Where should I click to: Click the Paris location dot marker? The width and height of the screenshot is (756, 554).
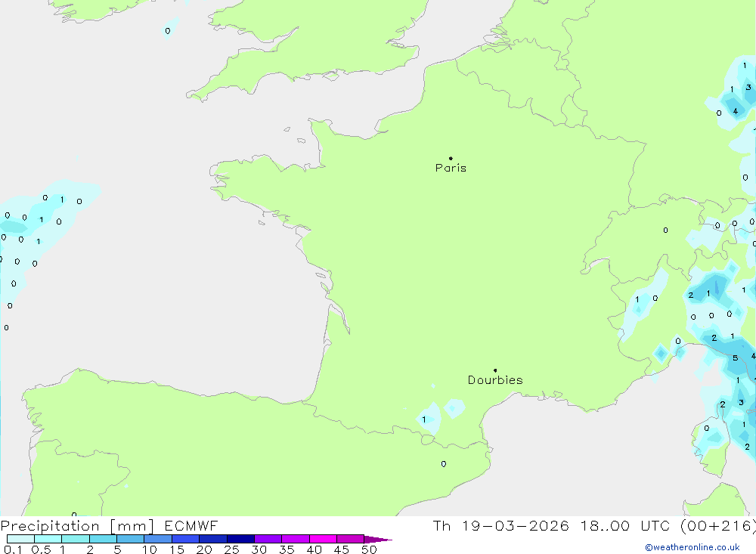pyautogui.click(x=451, y=158)
